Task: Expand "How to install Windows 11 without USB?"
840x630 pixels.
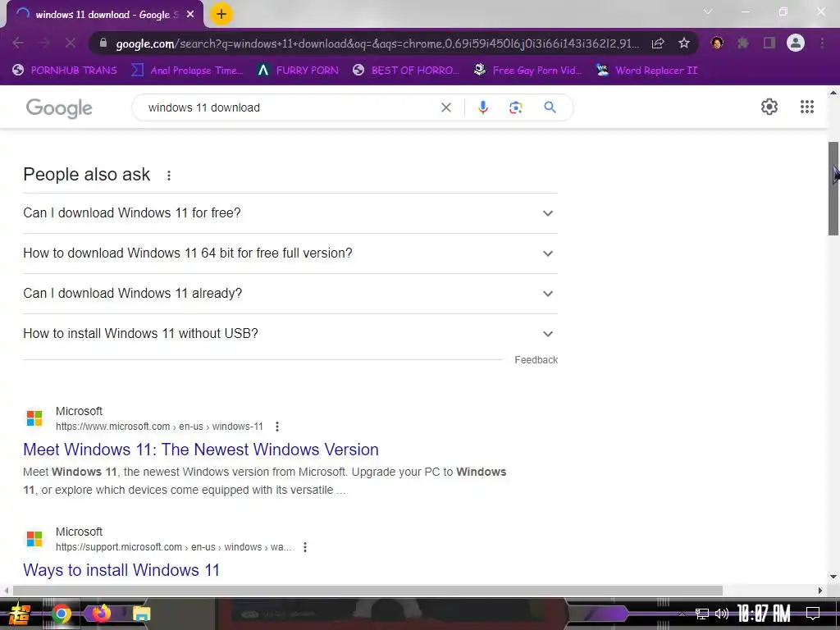Action: click(x=290, y=334)
